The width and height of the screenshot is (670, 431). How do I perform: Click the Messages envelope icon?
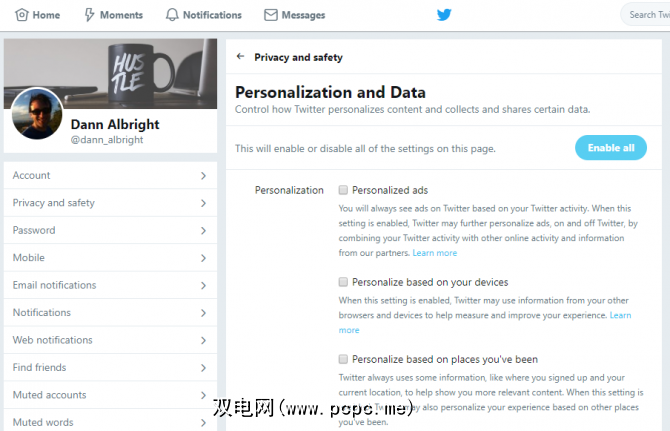[x=270, y=15]
